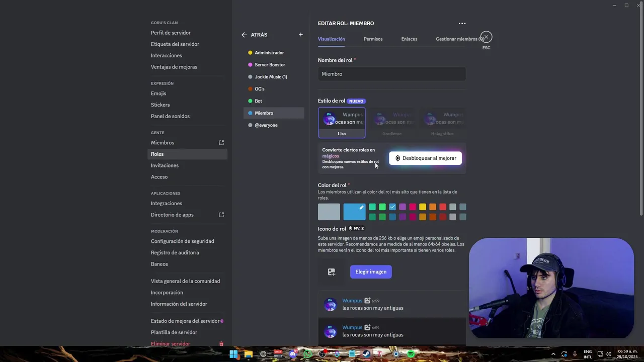Choose the Holográfico role style
The width and height of the screenshot is (644, 362).
(442, 123)
